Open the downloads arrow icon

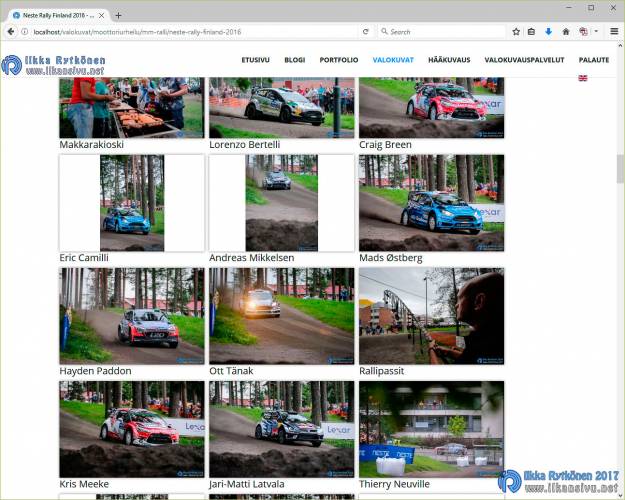(x=548, y=32)
